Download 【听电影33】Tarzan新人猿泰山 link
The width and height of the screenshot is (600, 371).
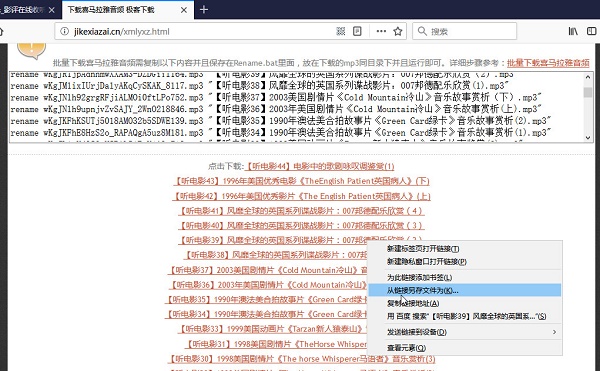coord(272,329)
